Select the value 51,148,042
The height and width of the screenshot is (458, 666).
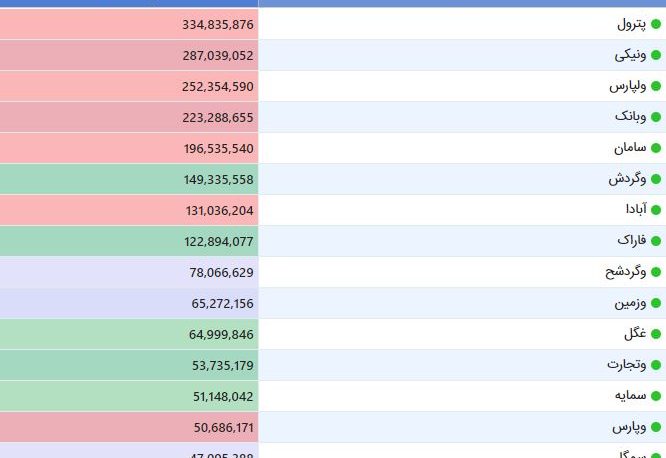tap(223, 397)
